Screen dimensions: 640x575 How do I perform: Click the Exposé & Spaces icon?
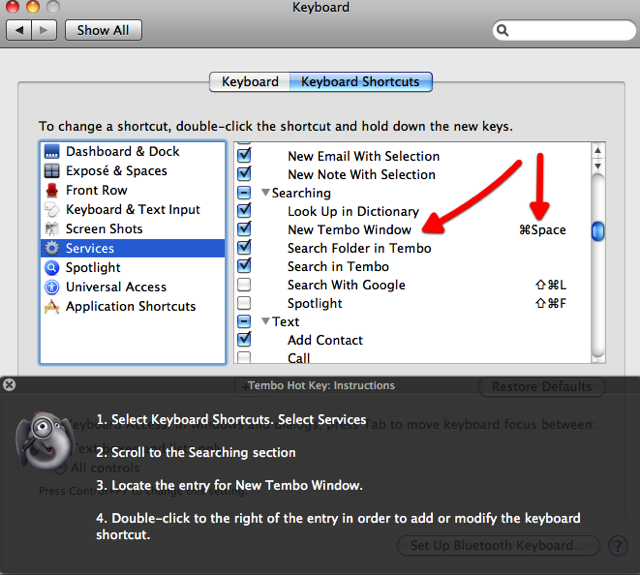coord(52,171)
